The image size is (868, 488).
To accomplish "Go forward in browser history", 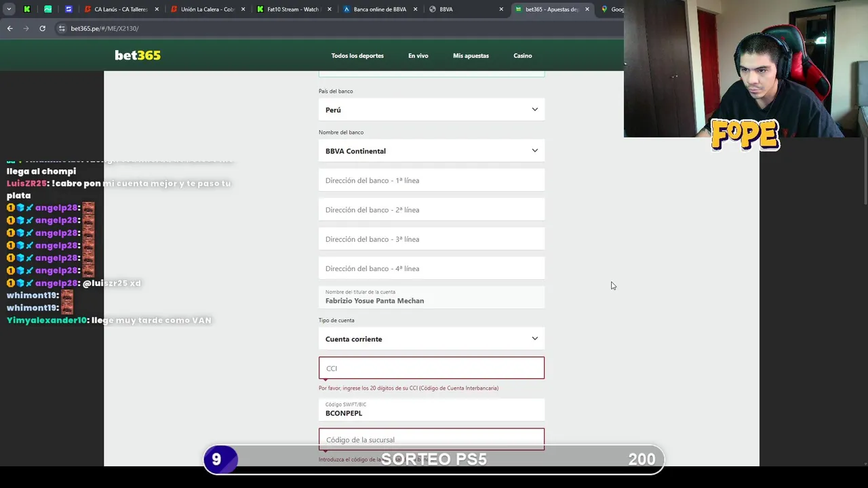I will (x=26, y=28).
